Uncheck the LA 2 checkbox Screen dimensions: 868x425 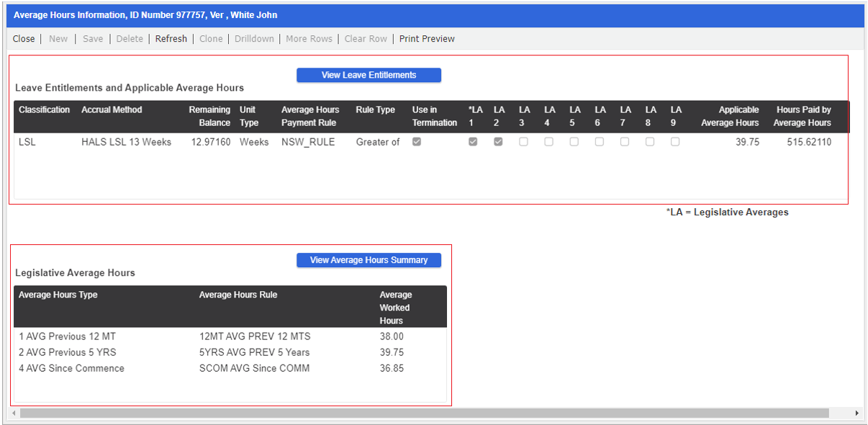(498, 141)
